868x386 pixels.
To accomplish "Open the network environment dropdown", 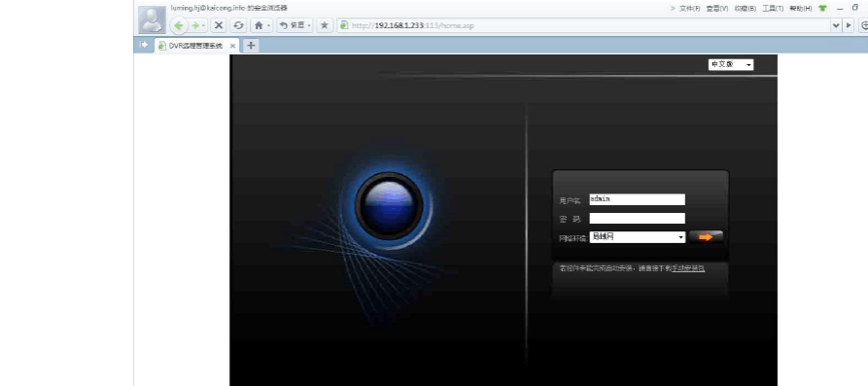I will (638, 237).
